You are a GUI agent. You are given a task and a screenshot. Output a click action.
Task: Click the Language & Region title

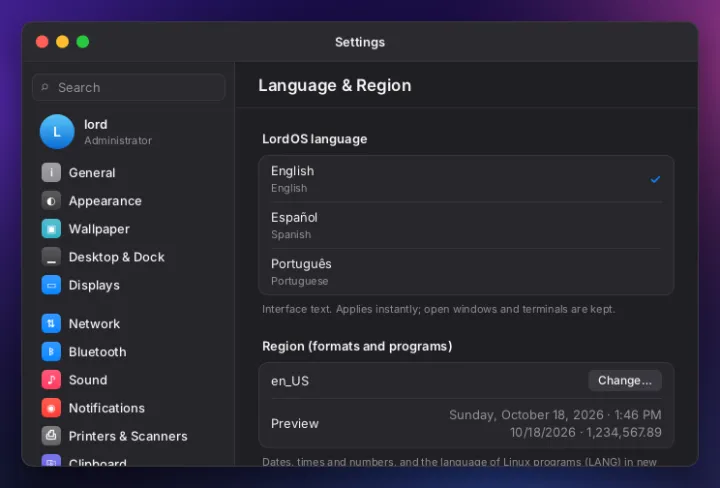pyautogui.click(x=335, y=85)
